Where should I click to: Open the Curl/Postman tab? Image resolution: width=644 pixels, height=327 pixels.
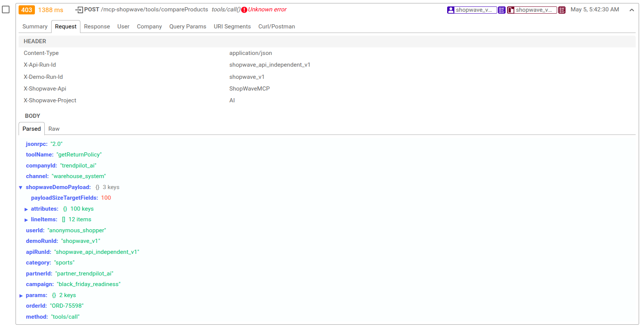point(276,27)
